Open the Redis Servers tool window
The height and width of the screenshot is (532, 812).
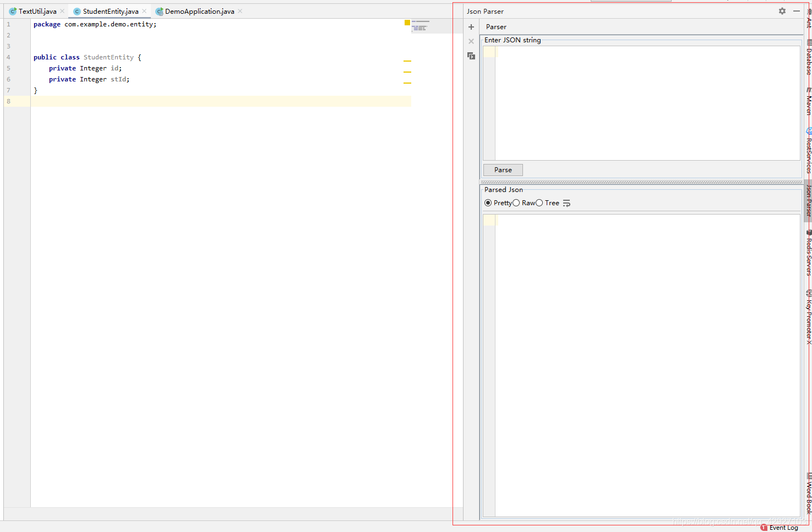[x=809, y=253]
